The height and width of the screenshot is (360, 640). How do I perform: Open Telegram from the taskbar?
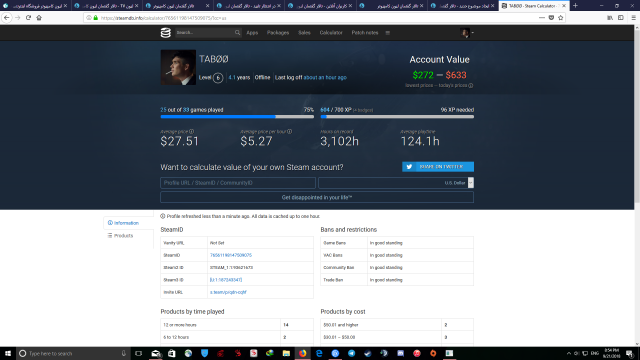tap(351, 353)
